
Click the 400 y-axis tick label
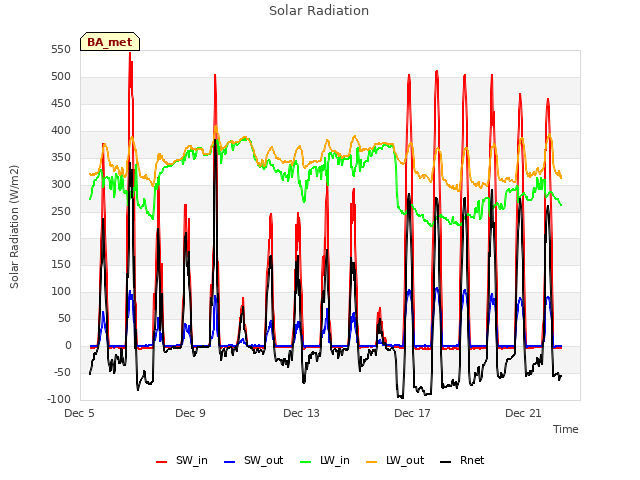tap(61, 131)
